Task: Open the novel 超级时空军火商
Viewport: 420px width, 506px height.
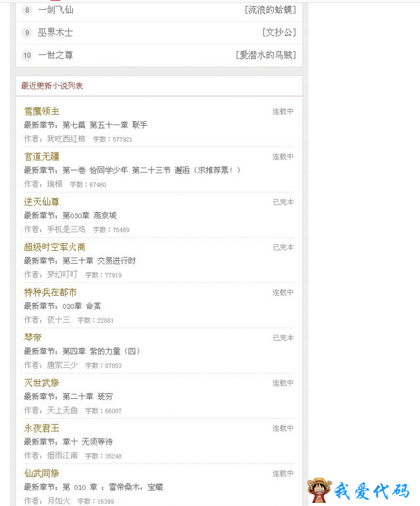Action: (x=54, y=247)
